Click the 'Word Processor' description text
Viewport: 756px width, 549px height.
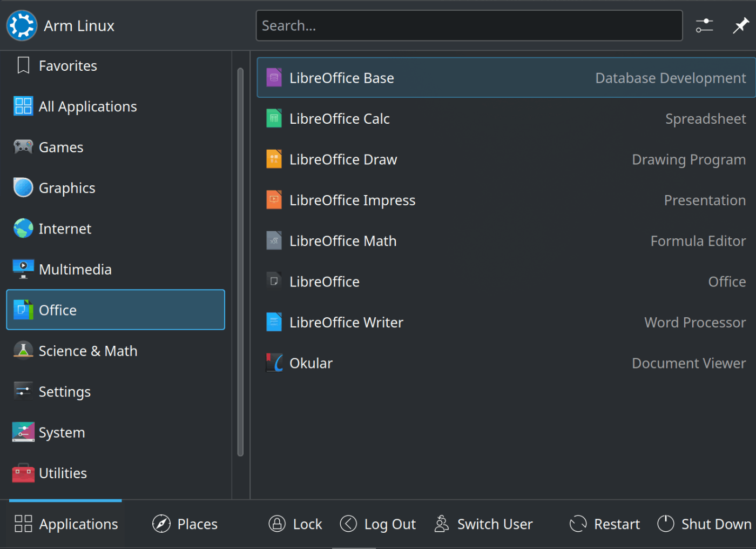tap(695, 323)
